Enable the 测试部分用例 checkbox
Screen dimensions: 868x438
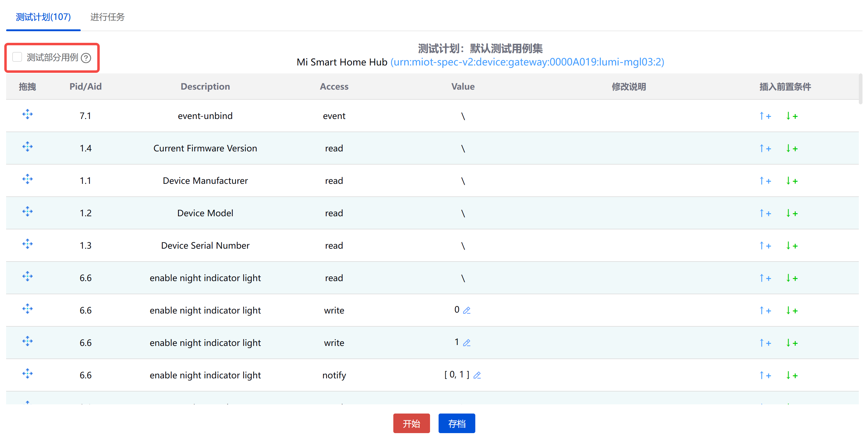(x=17, y=57)
